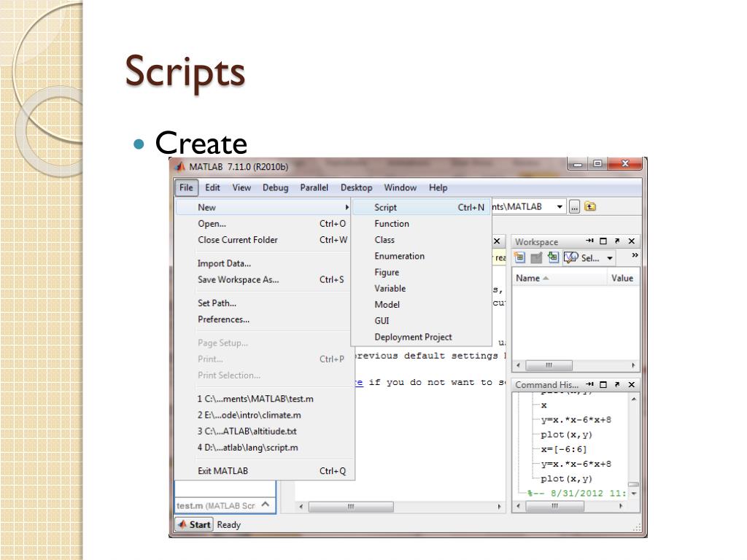Image resolution: width=747 pixels, height=560 pixels.
Task: Expand the test.m details panel chevron
Action: (266, 505)
